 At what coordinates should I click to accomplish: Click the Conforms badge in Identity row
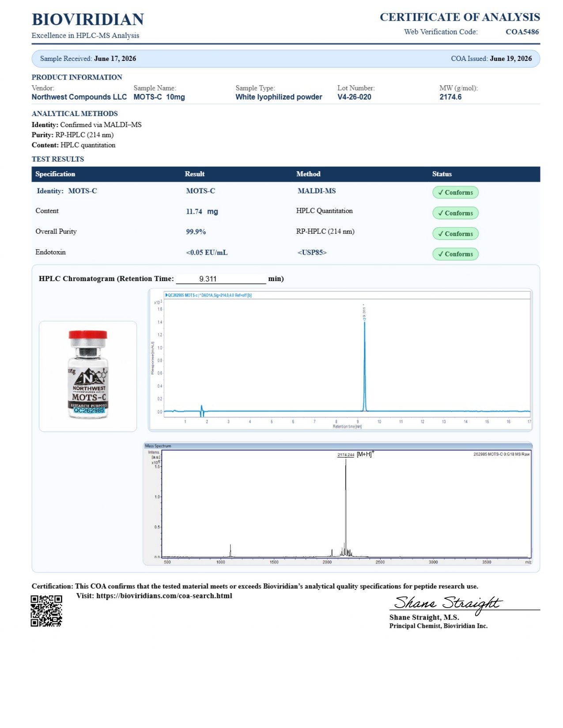[455, 192]
